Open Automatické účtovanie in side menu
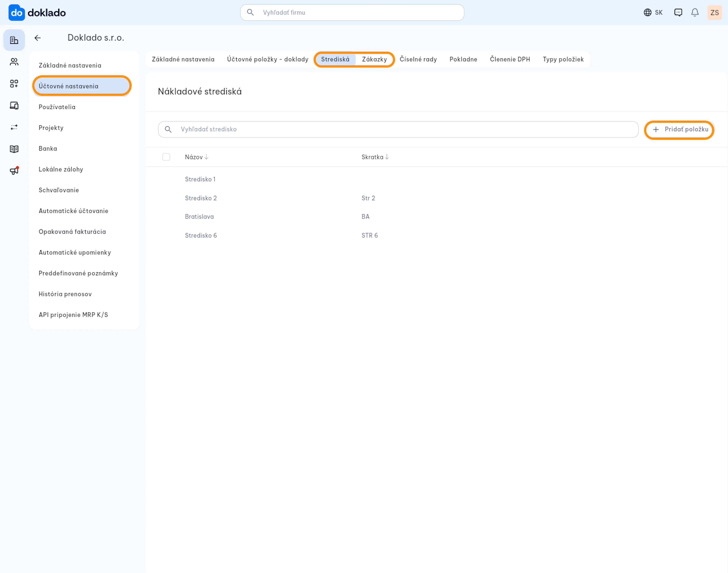 tap(82, 211)
